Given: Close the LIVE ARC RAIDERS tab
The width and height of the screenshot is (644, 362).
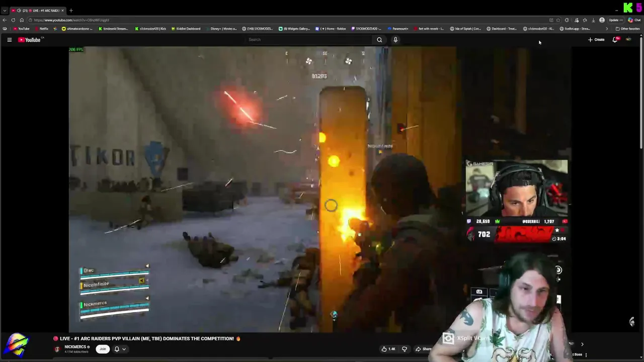Looking at the screenshot, I should click(62, 11).
